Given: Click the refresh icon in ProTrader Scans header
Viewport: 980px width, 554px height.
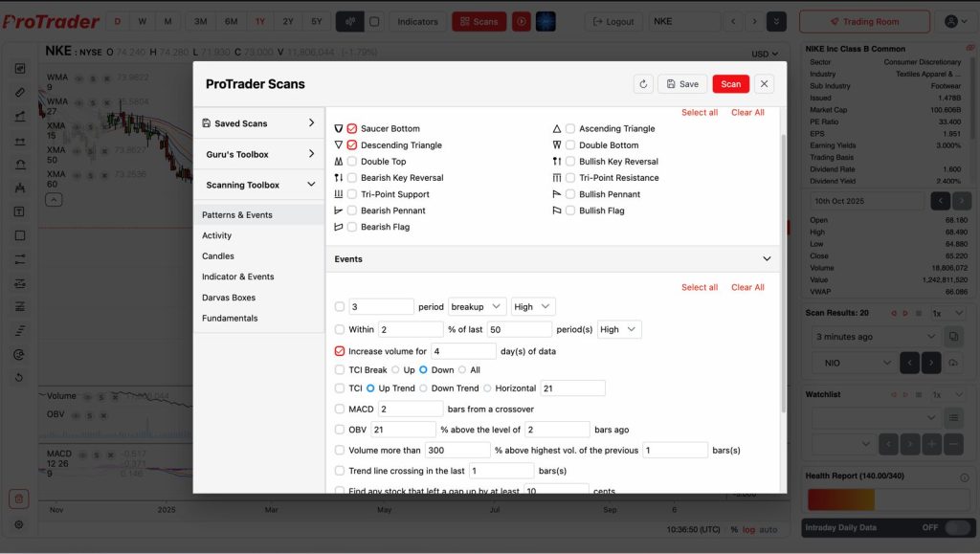Looking at the screenshot, I should click(643, 83).
